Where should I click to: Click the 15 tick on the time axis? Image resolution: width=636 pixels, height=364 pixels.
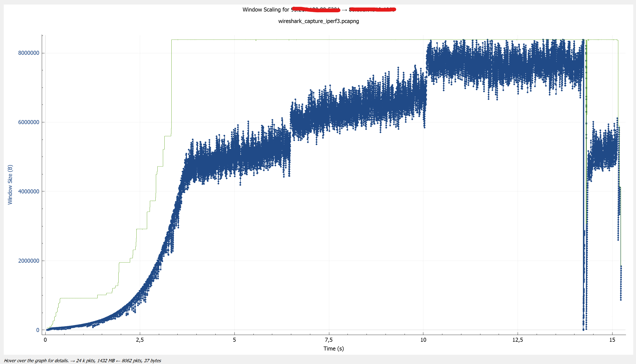point(612,340)
